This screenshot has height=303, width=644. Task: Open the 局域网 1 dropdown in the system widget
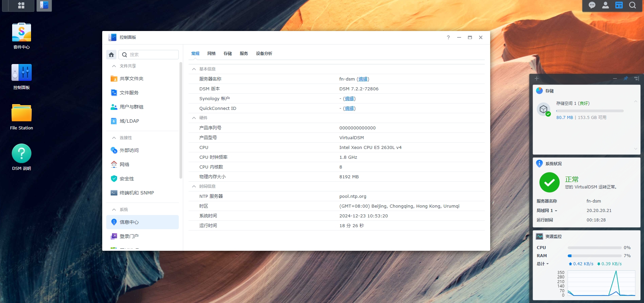tap(547, 211)
